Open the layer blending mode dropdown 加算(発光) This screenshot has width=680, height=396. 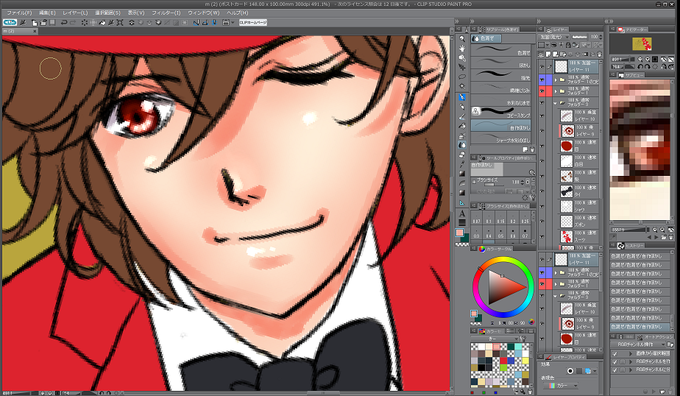point(554,37)
